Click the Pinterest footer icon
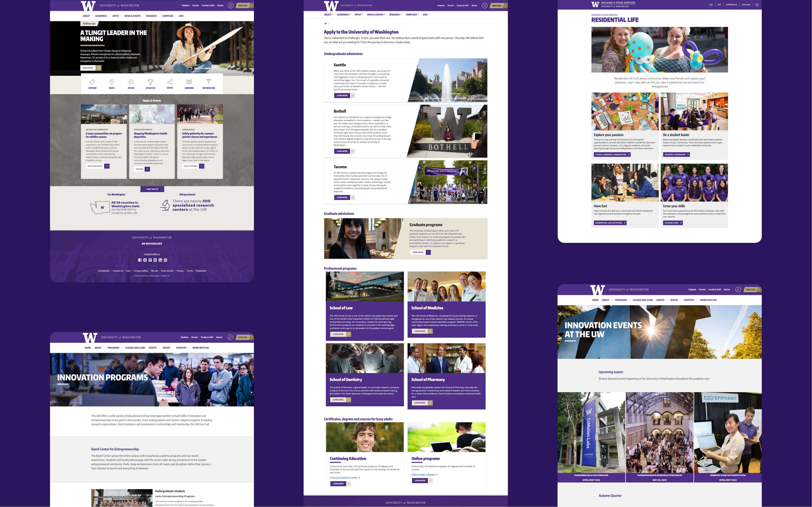Viewport: 812px width, 507px height. (165, 260)
